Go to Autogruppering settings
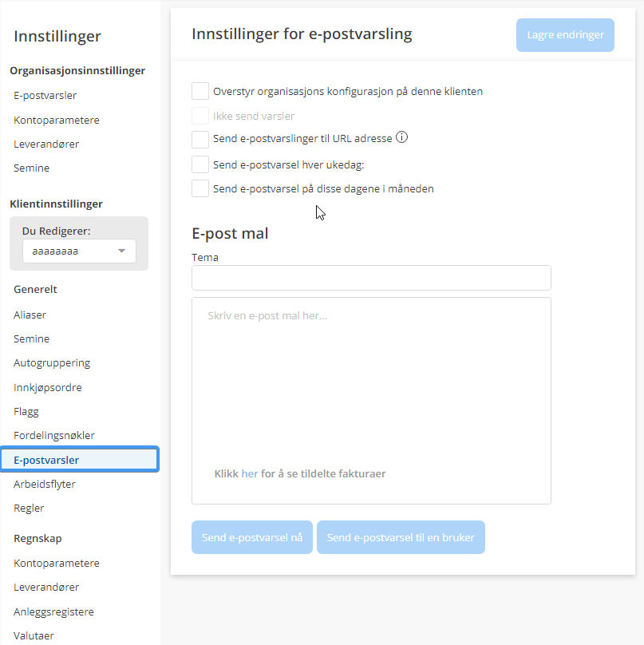Image resolution: width=644 pixels, height=645 pixels. (52, 362)
